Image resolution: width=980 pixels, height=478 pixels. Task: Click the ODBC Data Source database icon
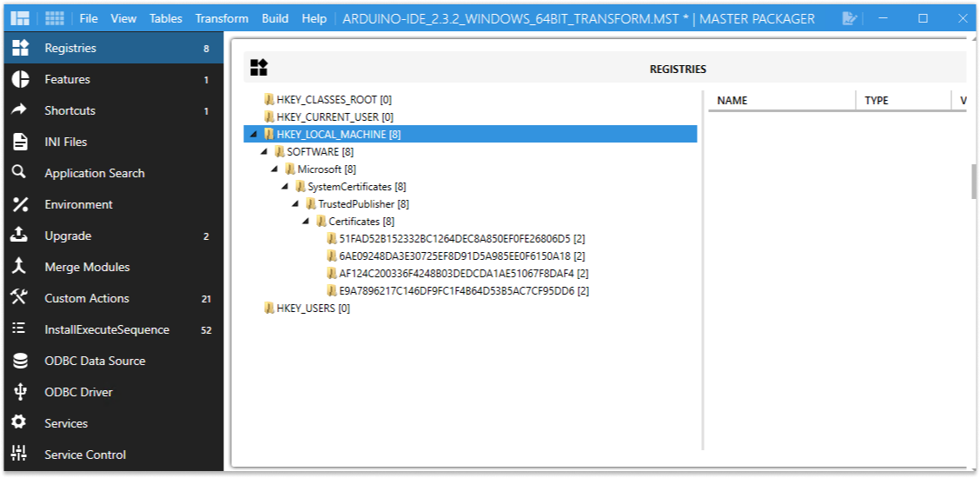click(20, 361)
